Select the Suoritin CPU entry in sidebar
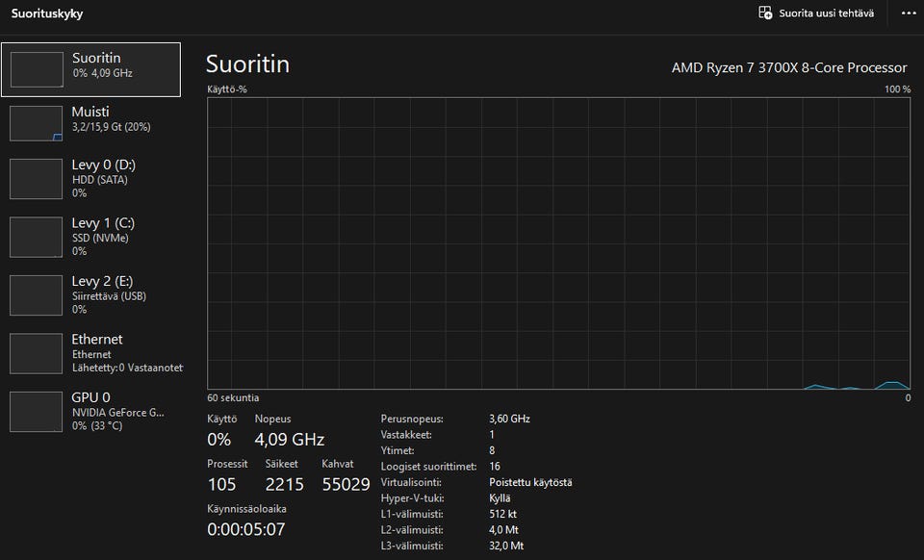This screenshot has width=924, height=560. (90, 69)
